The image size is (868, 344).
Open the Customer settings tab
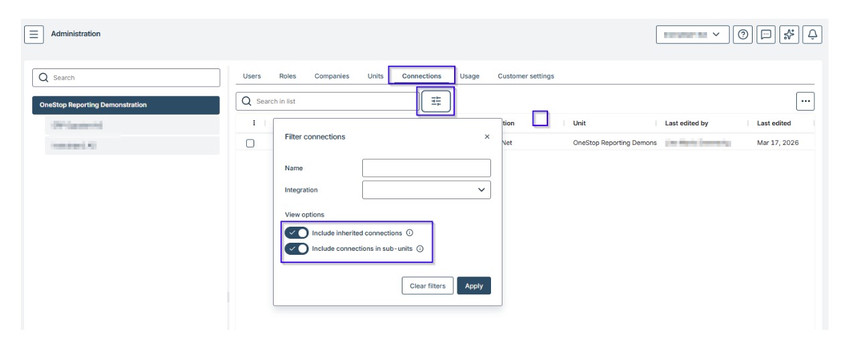(525, 76)
